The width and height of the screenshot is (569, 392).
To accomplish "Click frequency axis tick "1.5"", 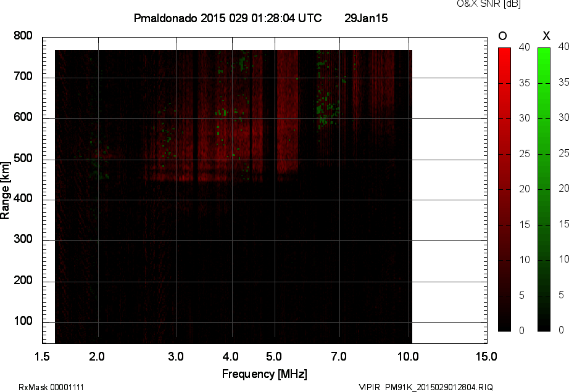I will [x=42, y=357].
